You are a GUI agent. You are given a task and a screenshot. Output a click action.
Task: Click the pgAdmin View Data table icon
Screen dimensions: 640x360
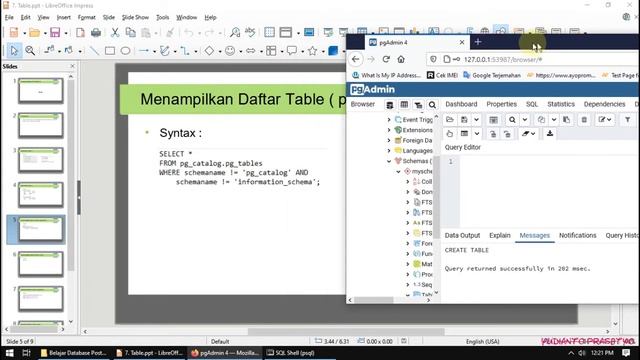click(x=404, y=105)
